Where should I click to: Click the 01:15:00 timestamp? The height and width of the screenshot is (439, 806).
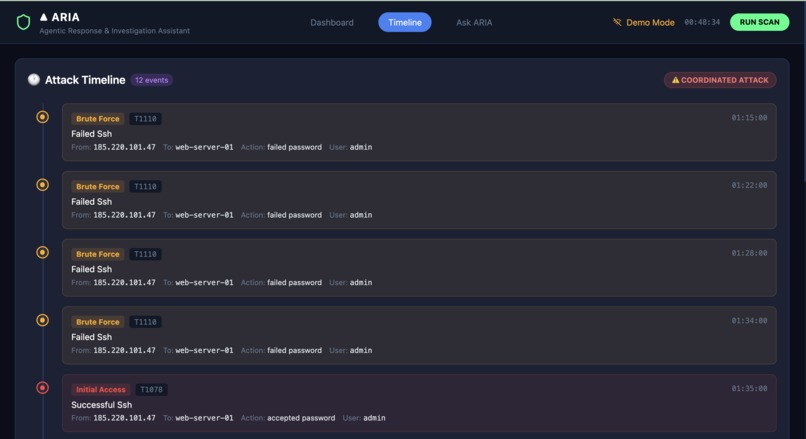[x=749, y=118]
